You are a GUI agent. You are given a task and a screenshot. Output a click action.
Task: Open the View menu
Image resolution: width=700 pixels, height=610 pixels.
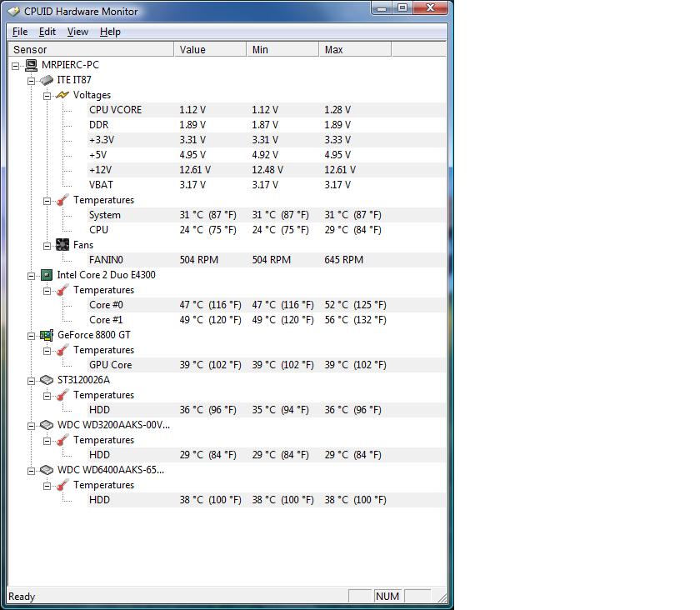point(77,32)
